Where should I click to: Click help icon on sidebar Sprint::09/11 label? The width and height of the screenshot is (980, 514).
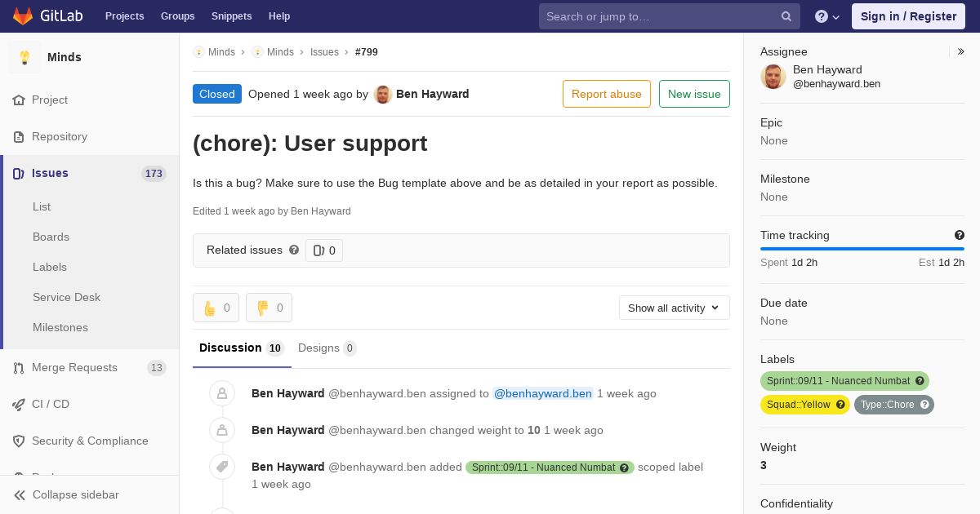pos(920,381)
